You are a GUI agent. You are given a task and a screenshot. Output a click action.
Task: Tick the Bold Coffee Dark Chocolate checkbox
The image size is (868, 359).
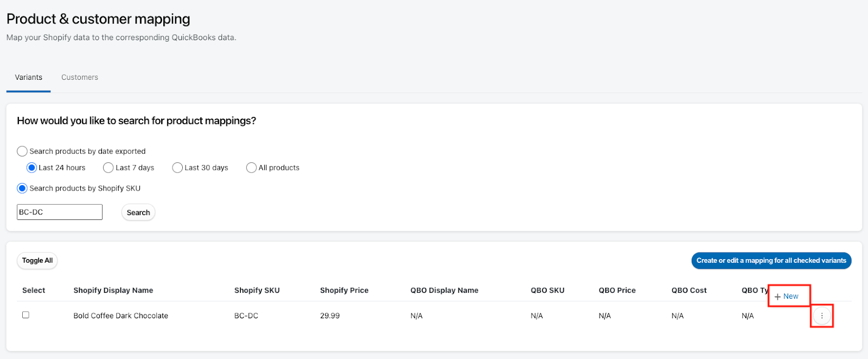25,315
